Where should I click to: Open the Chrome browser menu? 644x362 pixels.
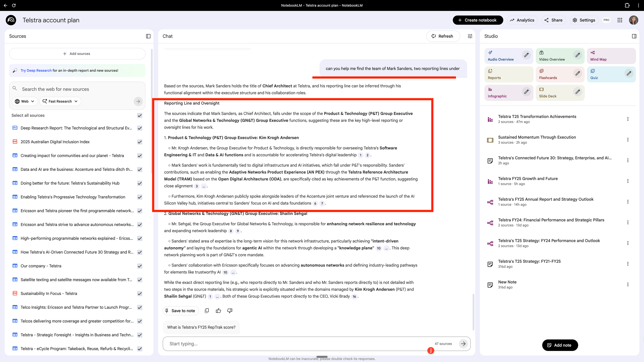coord(638,5)
